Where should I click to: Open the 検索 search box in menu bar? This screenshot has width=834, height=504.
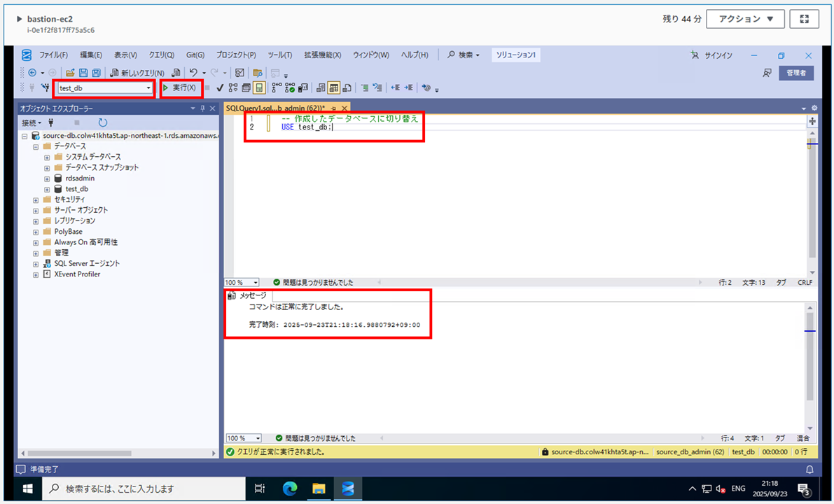pos(464,55)
